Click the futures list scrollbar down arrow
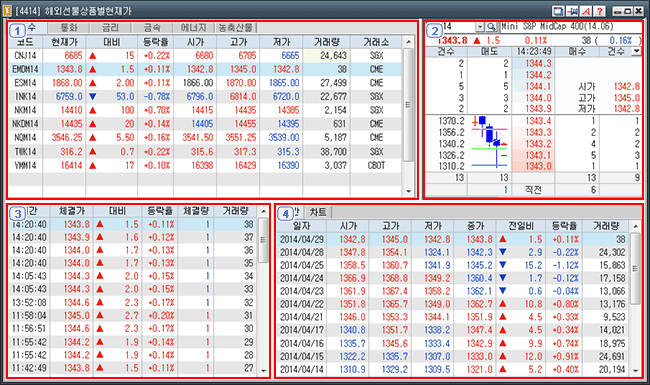The width and height of the screenshot is (650, 385). (408, 191)
